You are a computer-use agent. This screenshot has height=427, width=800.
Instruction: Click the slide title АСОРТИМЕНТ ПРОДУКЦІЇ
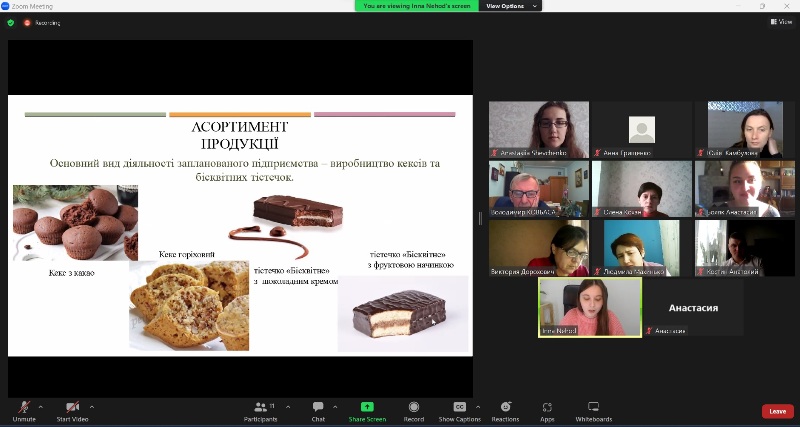coord(240,135)
